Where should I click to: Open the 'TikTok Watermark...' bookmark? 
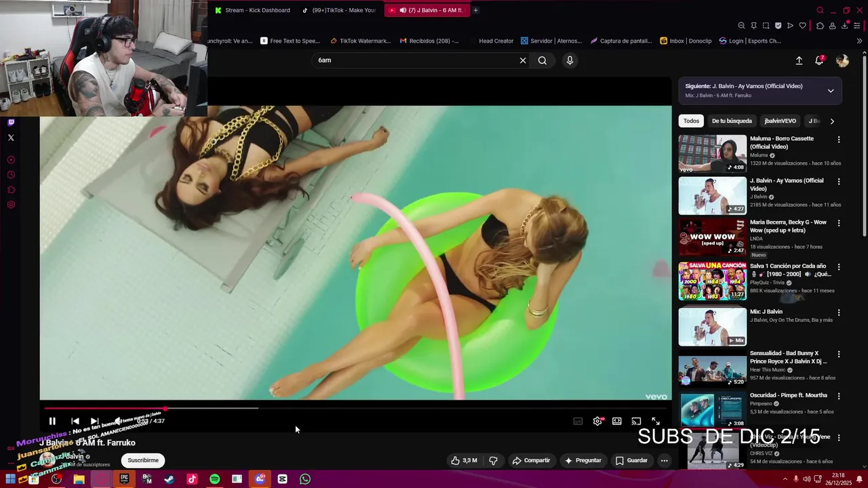[360, 41]
